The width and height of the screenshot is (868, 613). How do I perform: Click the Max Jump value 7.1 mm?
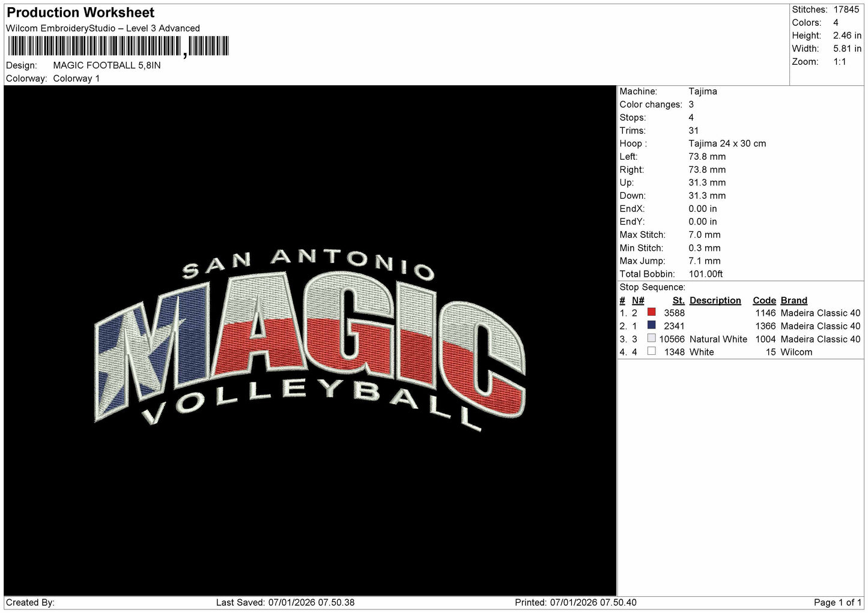point(705,261)
